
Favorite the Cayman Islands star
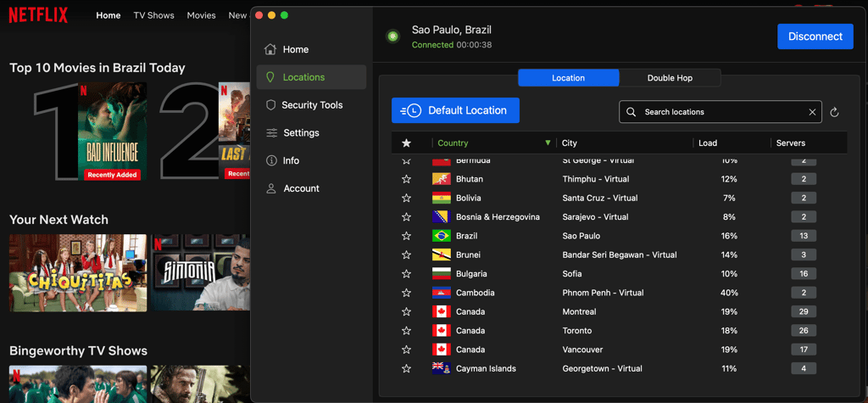[406, 368]
